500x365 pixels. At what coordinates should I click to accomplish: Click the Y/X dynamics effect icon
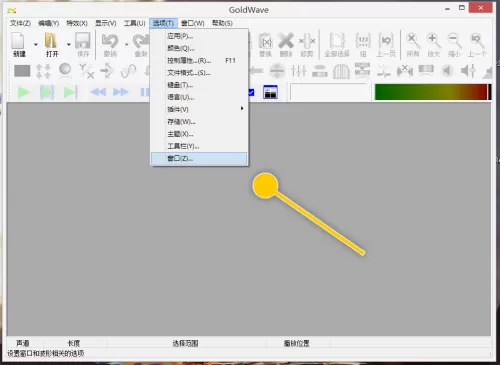[x=87, y=71]
